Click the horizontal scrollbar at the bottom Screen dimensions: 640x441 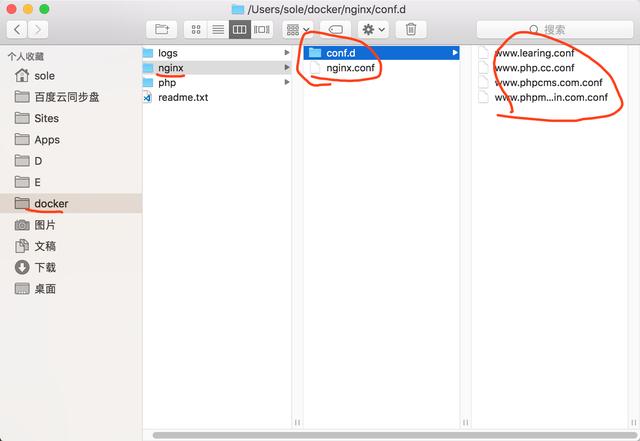tap(394, 435)
